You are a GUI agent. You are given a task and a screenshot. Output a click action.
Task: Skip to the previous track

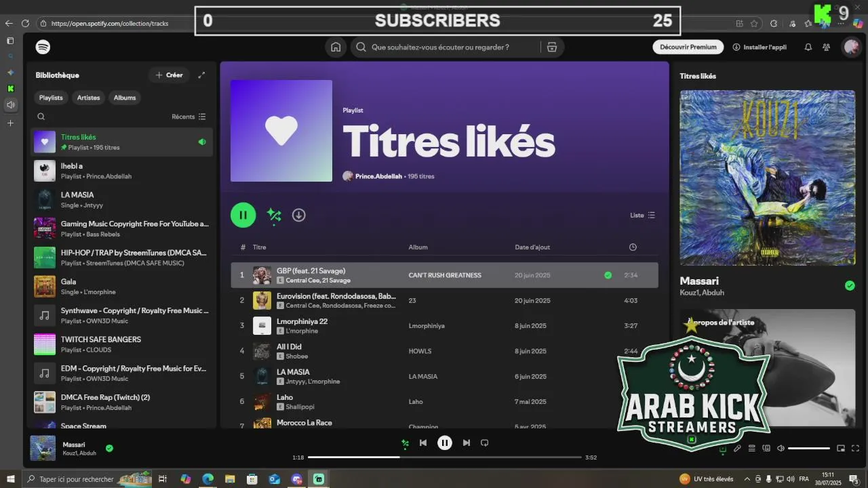coord(423,443)
